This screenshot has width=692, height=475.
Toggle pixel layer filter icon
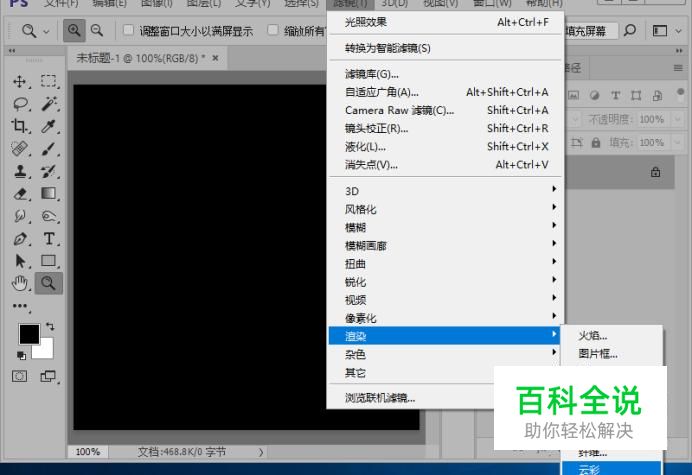[x=573, y=95]
